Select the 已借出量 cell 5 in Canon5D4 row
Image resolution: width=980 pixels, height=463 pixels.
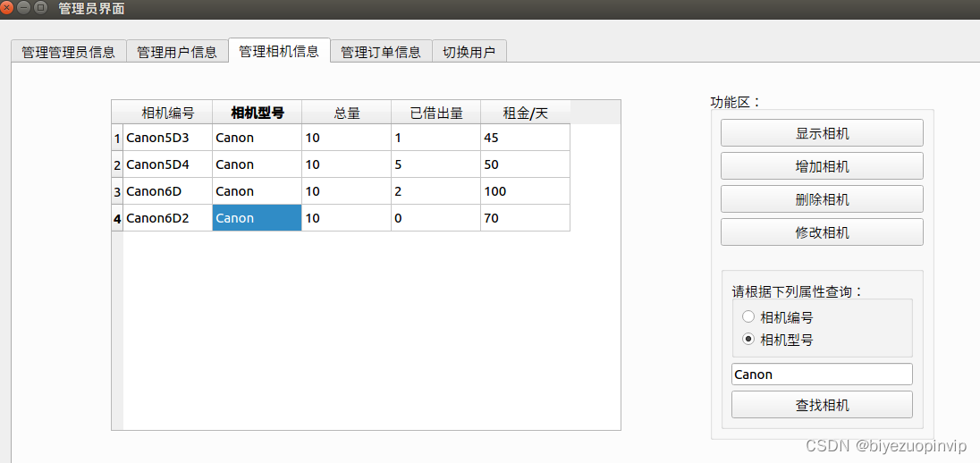point(435,164)
